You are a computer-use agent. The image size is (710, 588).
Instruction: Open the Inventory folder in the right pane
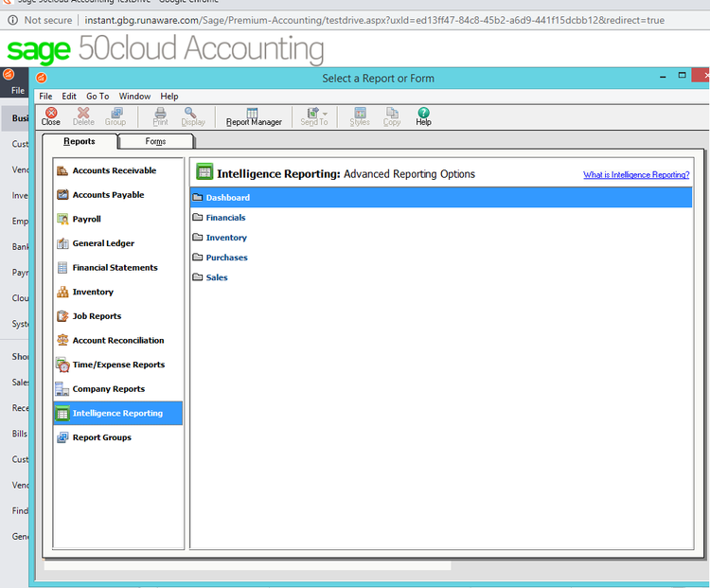click(441, 238)
